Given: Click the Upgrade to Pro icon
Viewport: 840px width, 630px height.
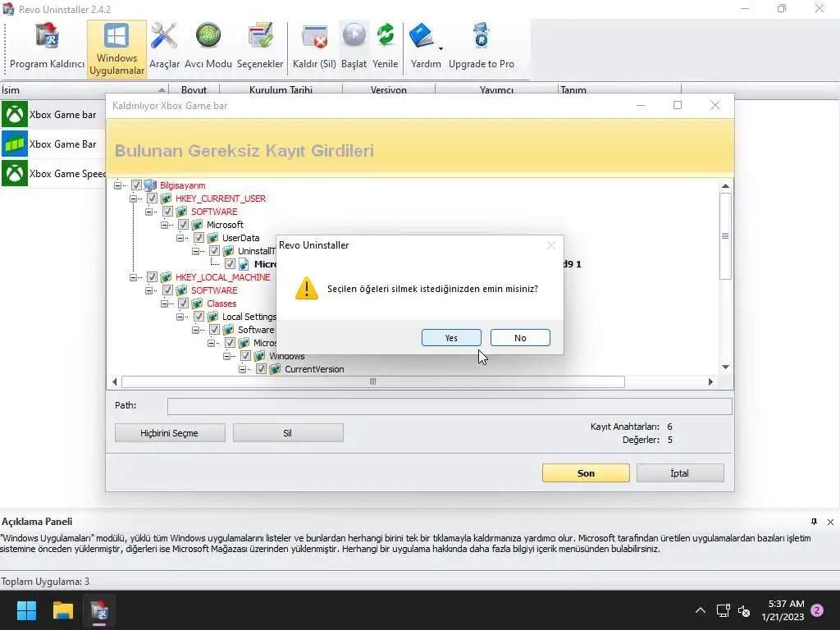Looking at the screenshot, I should click(x=481, y=48).
